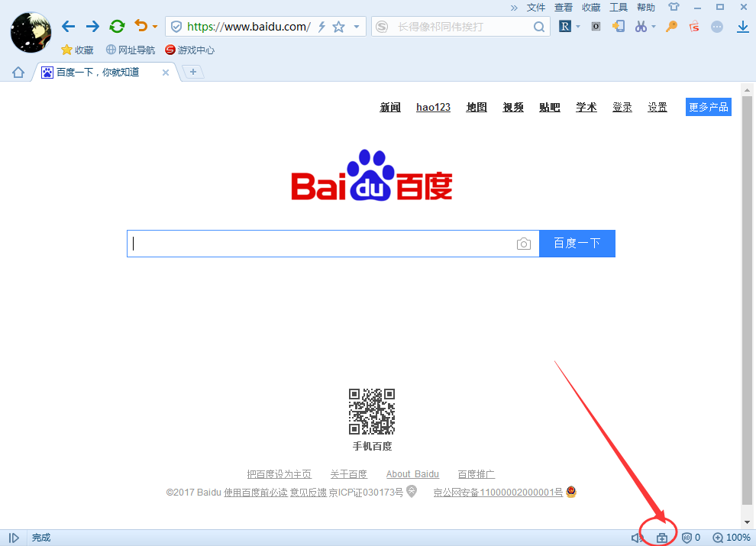Image resolution: width=756 pixels, height=546 pixels.
Task: Open the 百度推广 link
Action: pos(477,474)
